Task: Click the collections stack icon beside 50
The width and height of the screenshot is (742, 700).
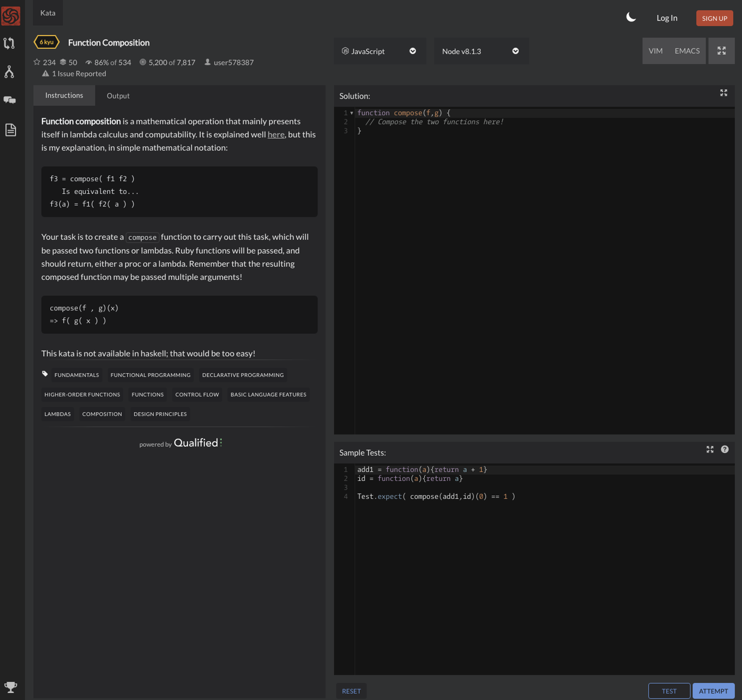Action: [x=63, y=62]
